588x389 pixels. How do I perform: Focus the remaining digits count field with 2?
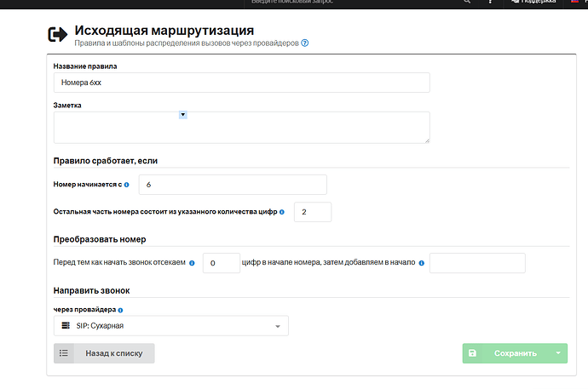(313, 212)
